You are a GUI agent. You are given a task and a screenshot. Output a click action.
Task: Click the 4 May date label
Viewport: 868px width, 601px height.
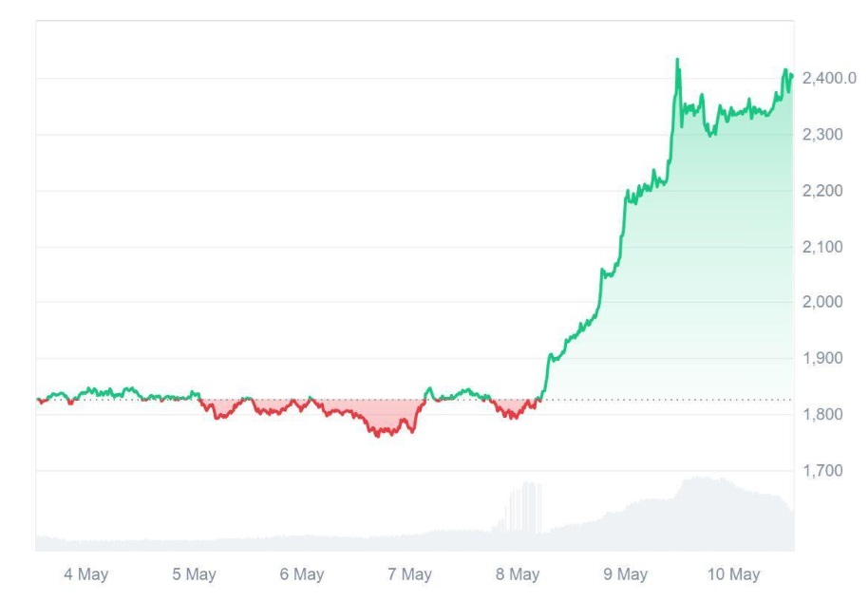click(x=85, y=574)
